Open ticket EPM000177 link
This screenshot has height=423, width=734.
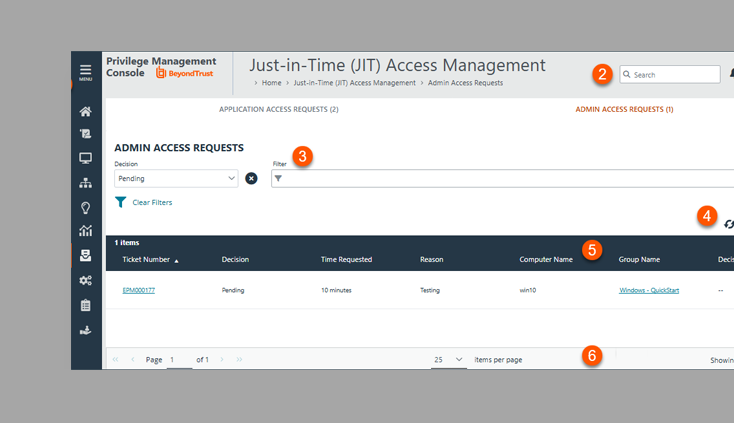pyautogui.click(x=139, y=290)
